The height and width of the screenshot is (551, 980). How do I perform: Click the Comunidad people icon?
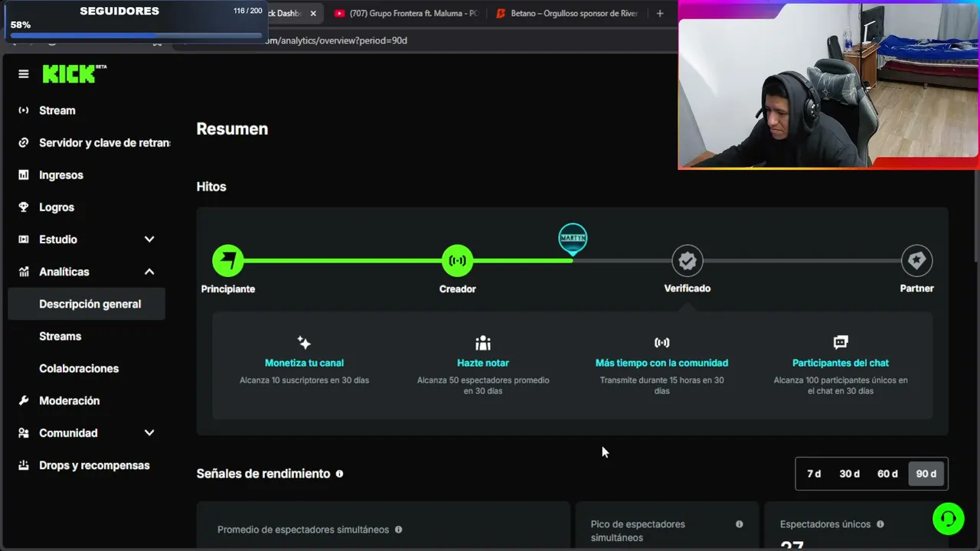(24, 432)
